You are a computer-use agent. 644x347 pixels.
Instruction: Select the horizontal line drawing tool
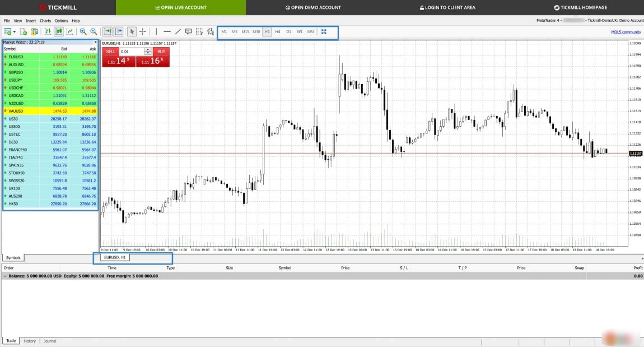point(167,32)
